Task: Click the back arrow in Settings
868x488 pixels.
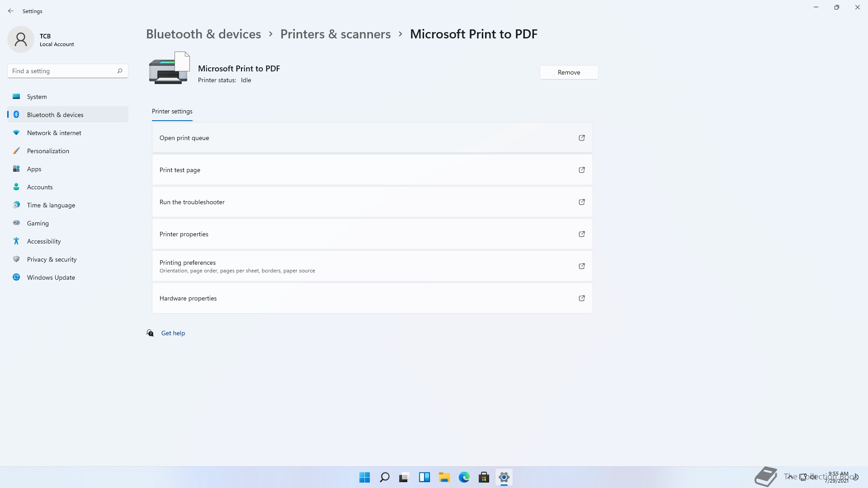Action: point(11,11)
